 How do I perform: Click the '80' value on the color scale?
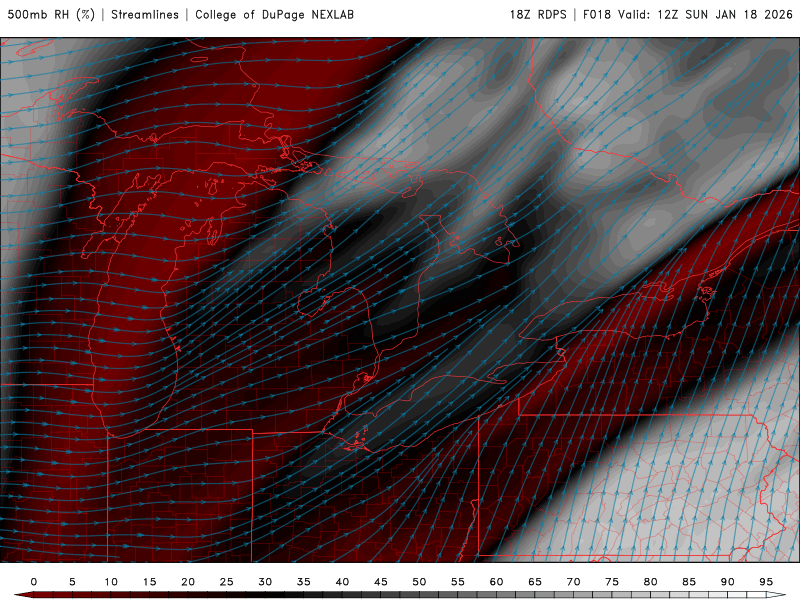click(650, 582)
